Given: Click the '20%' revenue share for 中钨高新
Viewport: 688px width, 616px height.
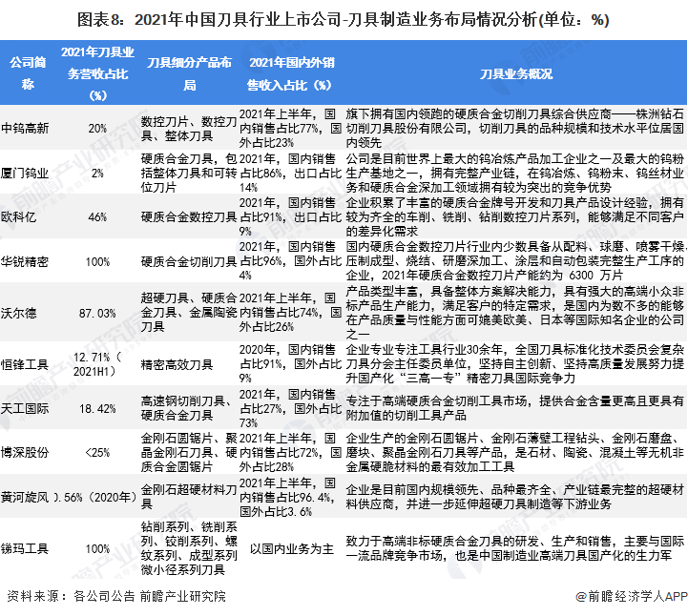Looking at the screenshot, I should tap(97, 129).
